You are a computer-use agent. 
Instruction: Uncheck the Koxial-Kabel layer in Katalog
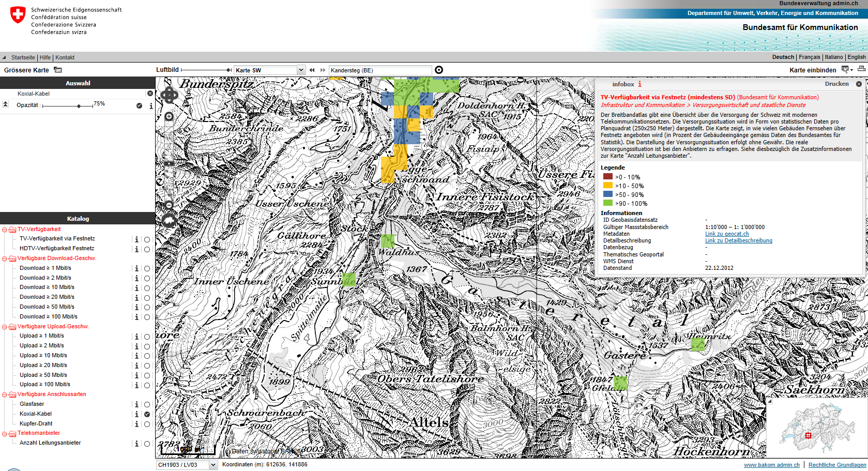(147, 414)
